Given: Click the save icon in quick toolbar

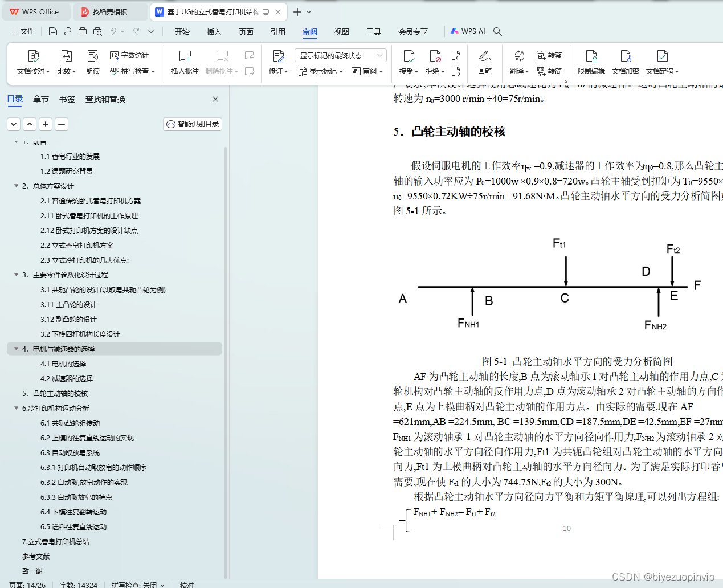Looking at the screenshot, I should [52, 31].
